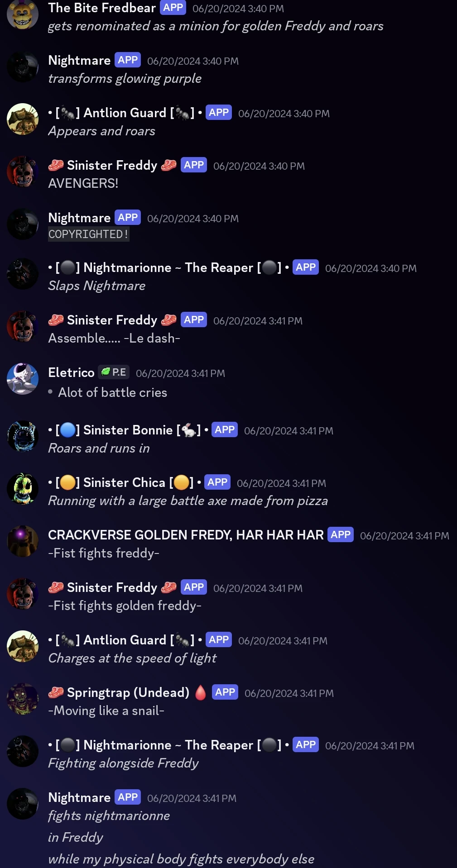
Task: Click the COPYRIGHTED! code block message
Action: pyautogui.click(x=89, y=234)
